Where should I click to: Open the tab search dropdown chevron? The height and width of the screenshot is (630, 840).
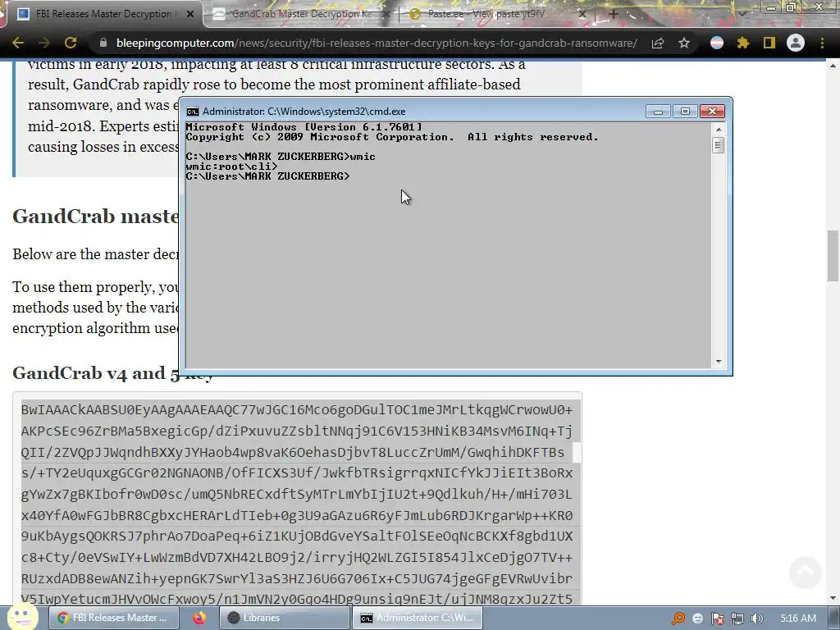742,14
